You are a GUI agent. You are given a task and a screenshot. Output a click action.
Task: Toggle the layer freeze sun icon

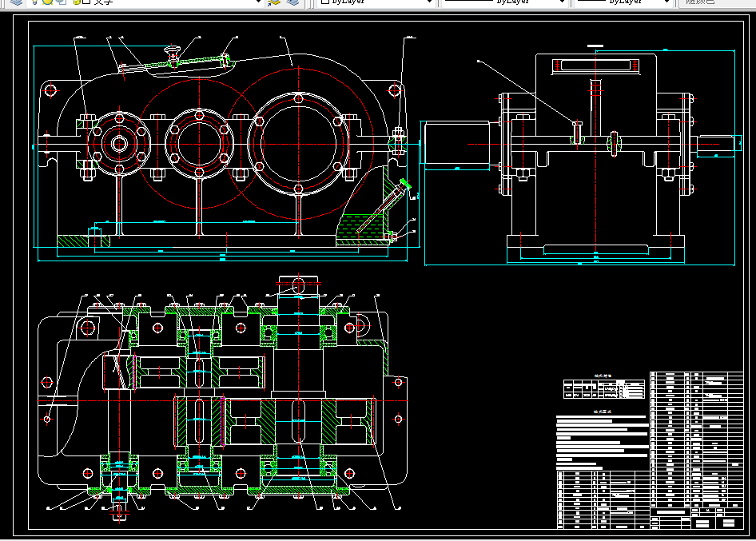[x=47, y=2]
